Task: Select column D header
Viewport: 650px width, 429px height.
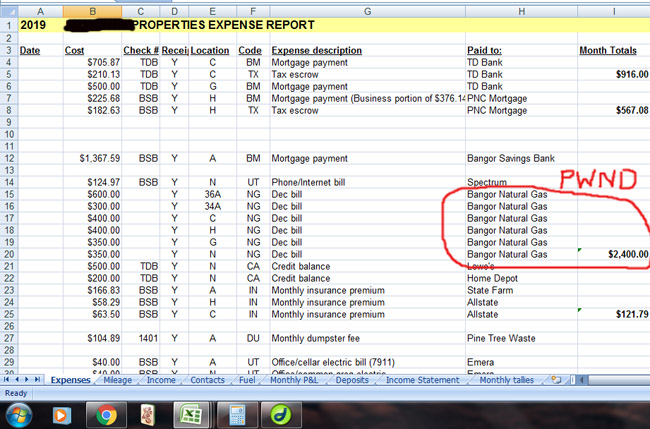Action: click(x=174, y=12)
